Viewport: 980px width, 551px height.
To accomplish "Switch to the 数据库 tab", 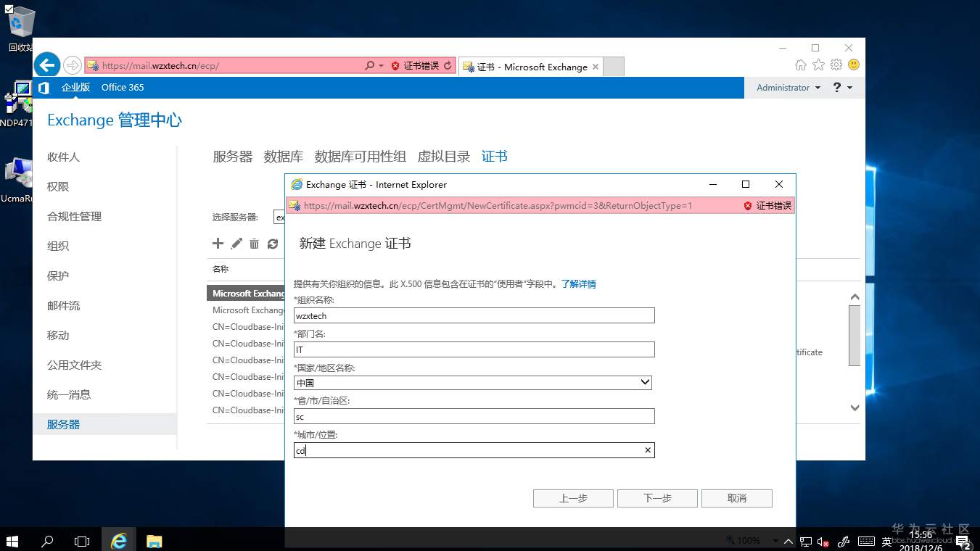I will 284,156.
